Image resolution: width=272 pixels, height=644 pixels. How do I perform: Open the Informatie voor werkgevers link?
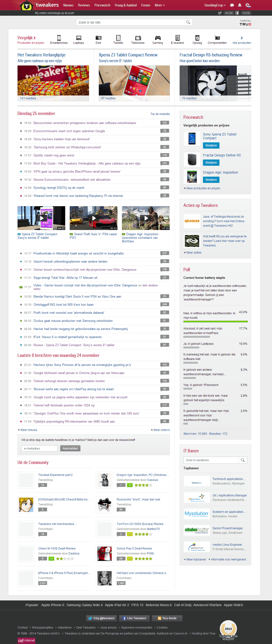[x=228, y=559]
